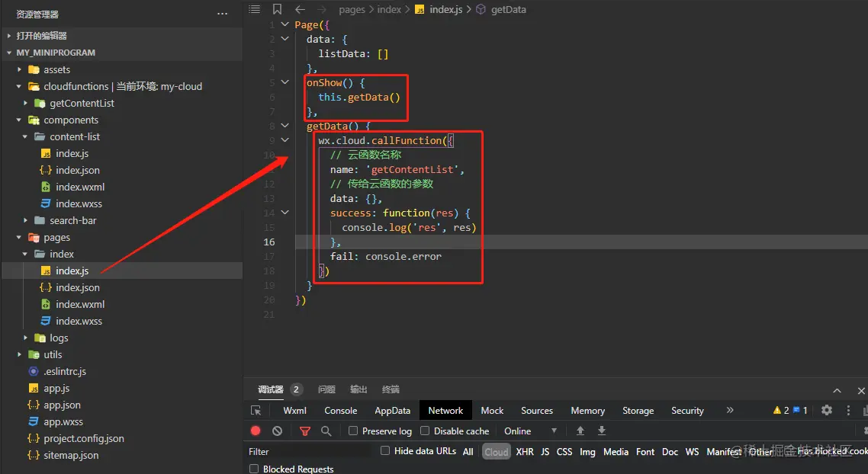Open network search magnifier

click(326, 431)
